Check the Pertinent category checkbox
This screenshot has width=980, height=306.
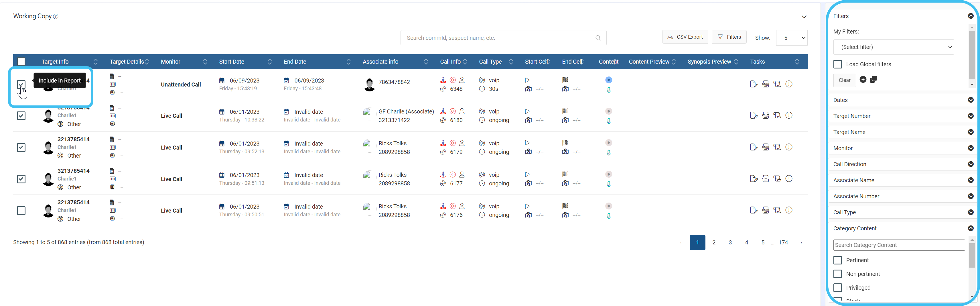[x=837, y=260]
